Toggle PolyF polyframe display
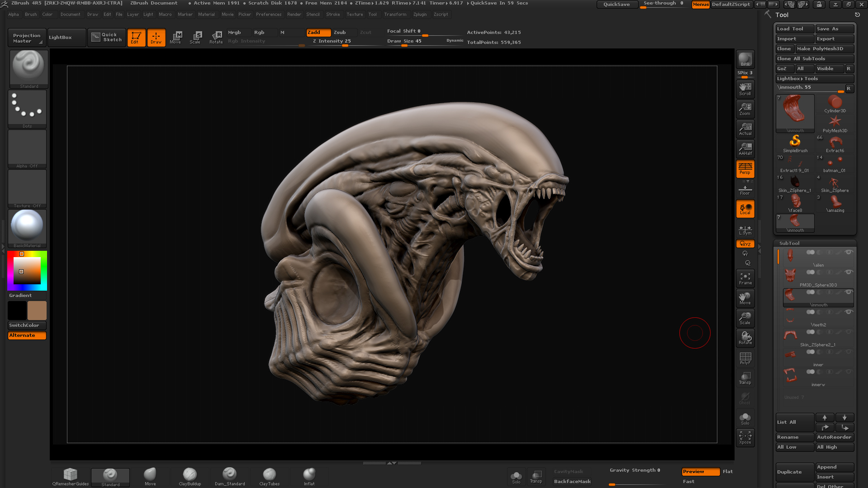This screenshot has height=488, width=868. pos(745,358)
